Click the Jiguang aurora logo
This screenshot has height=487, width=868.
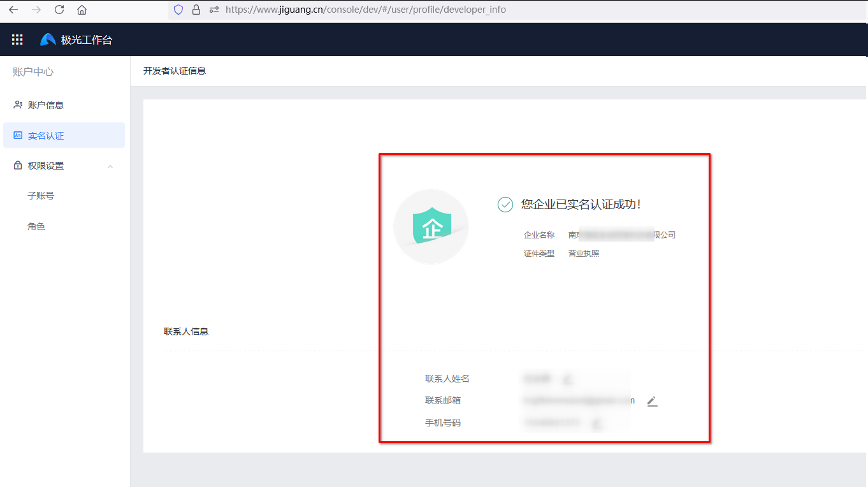pyautogui.click(x=48, y=40)
